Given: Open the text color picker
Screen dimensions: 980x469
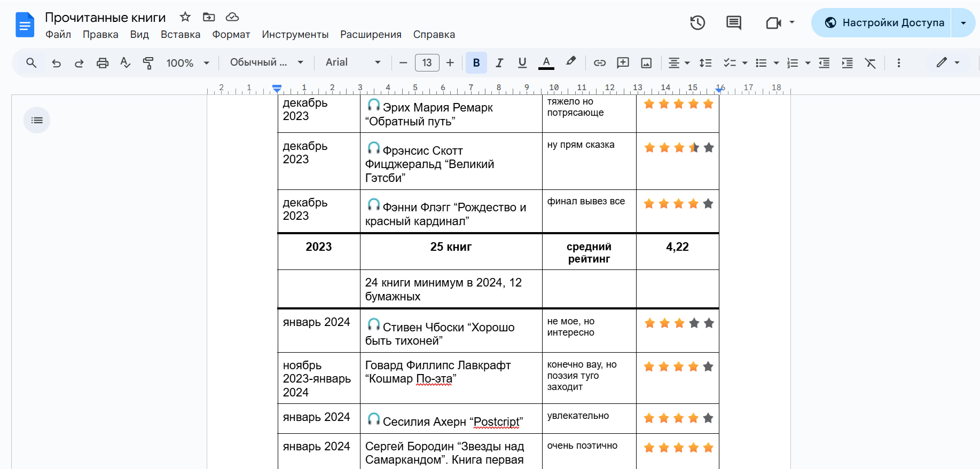Looking at the screenshot, I should tap(546, 63).
